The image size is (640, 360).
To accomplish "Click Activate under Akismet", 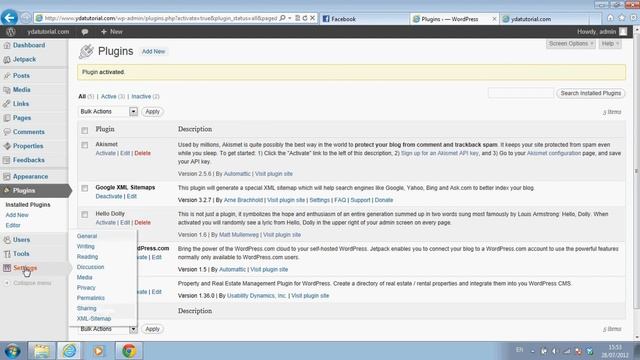I will coord(106,153).
